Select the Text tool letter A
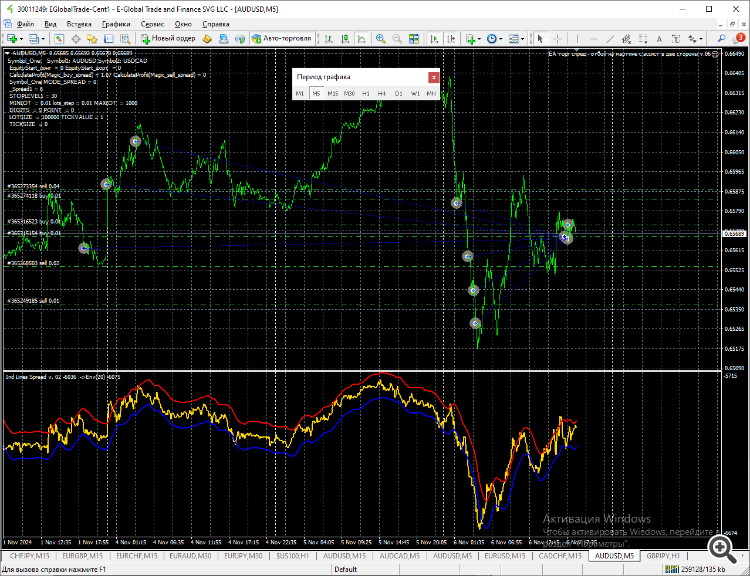Screen dimensions: 750x576 pyautogui.click(x=659, y=39)
